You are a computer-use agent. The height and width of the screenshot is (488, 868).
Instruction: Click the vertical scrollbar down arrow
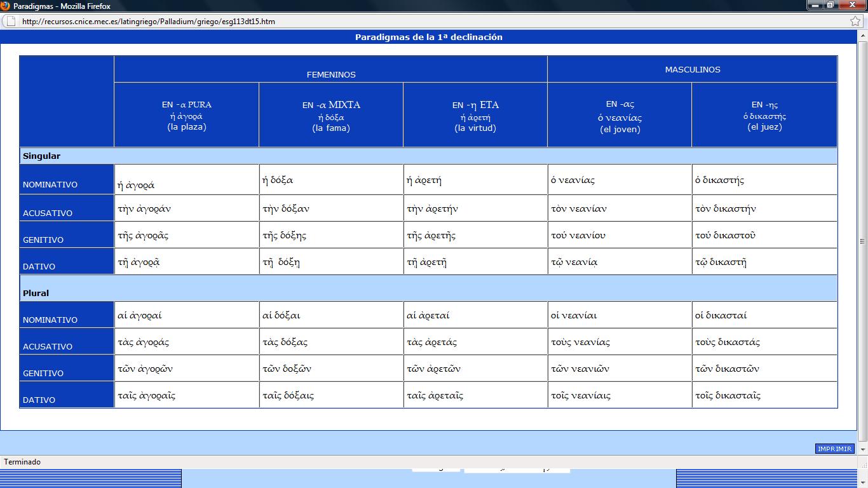coord(863,451)
